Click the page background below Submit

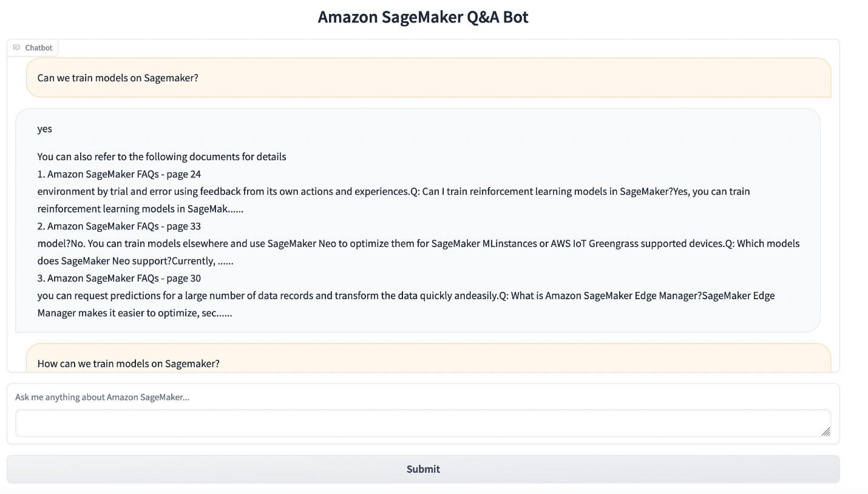coord(422,489)
